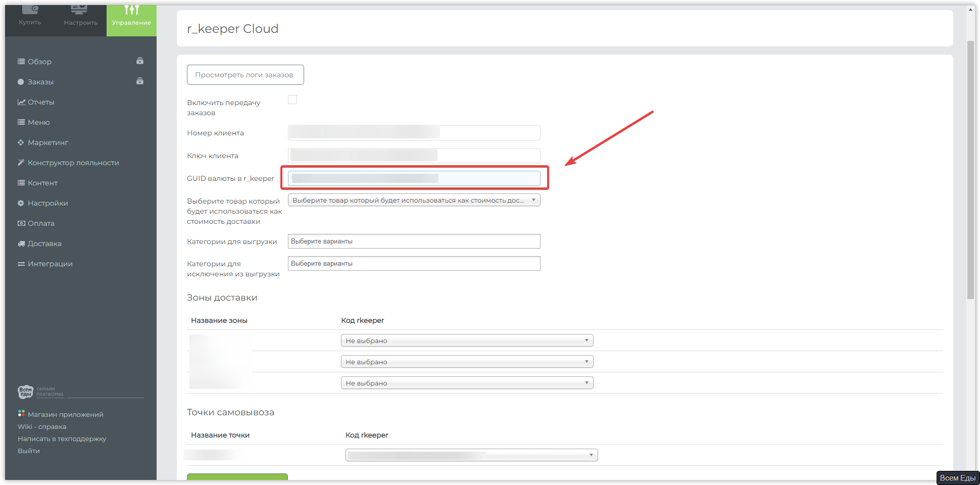Click the Отчеты chart icon

21,102
